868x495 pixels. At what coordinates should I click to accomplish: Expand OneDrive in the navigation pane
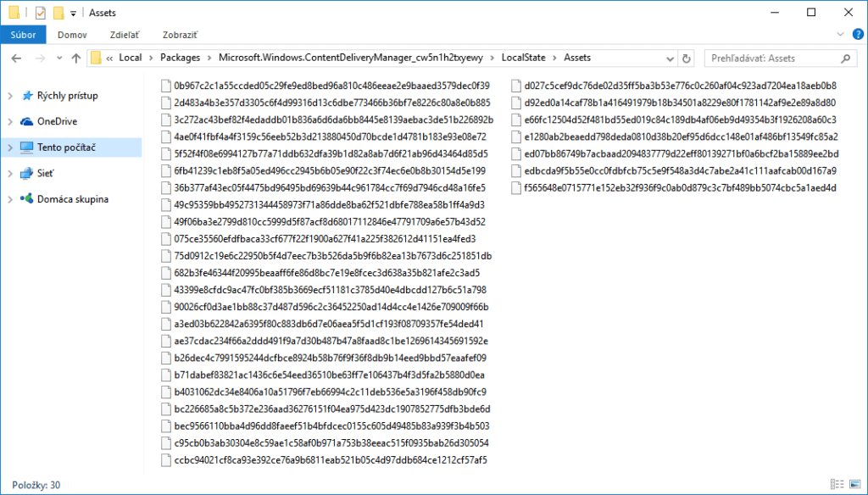[10, 122]
